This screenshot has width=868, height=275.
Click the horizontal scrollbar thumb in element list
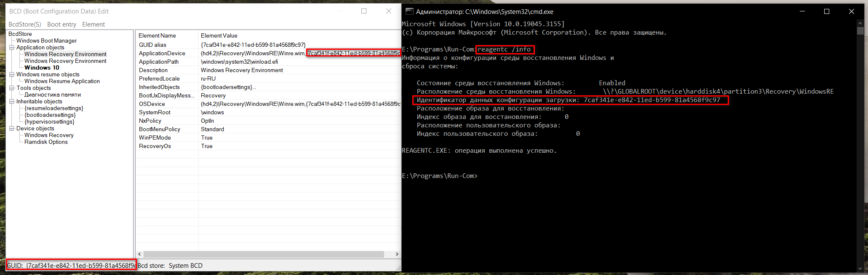264,254
